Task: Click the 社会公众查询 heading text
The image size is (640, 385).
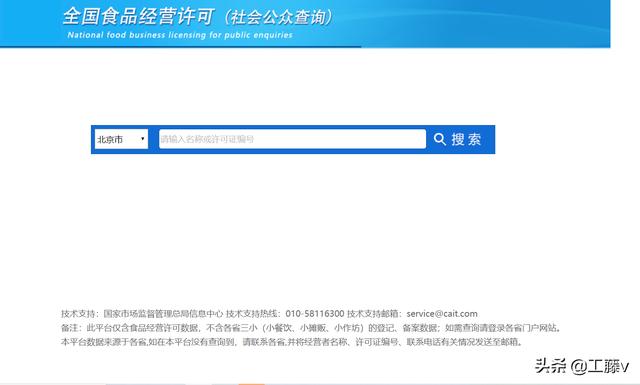Action: click(x=279, y=17)
